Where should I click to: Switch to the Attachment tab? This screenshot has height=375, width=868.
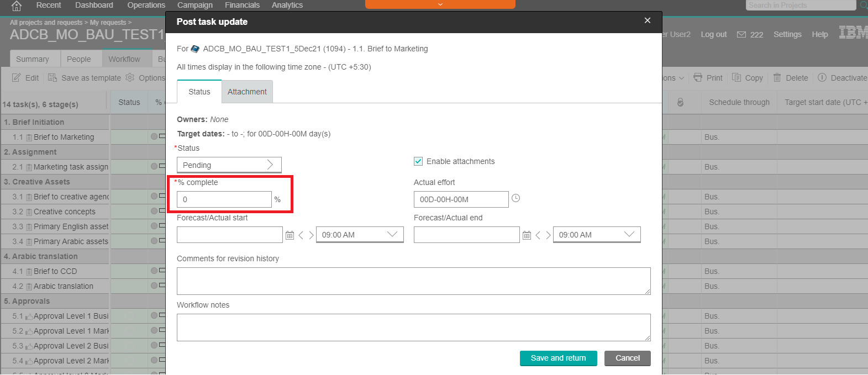[247, 92]
